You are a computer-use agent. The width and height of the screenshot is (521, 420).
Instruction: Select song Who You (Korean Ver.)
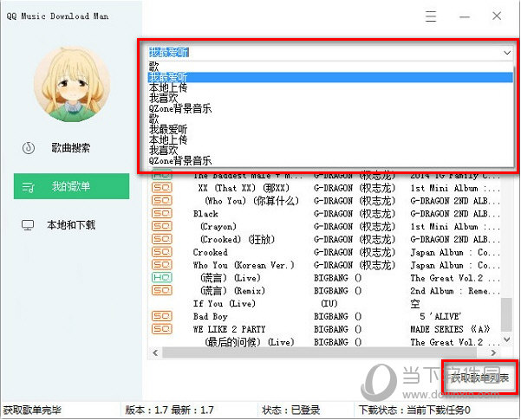pyautogui.click(x=244, y=265)
